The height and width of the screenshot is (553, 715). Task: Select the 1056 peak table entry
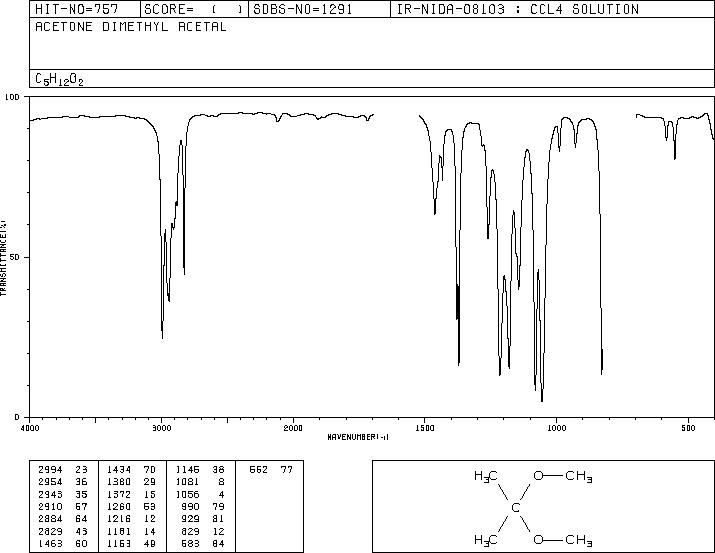pos(200,494)
